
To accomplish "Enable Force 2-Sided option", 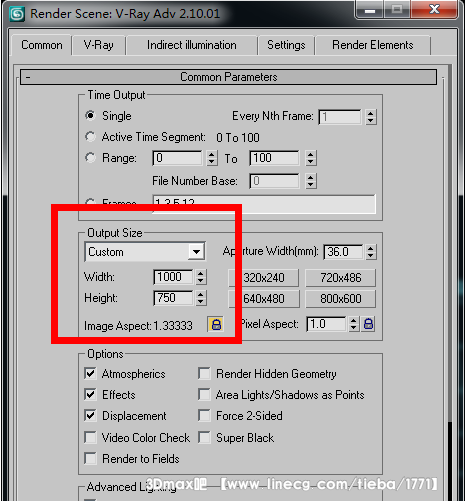I will pos(204,415).
